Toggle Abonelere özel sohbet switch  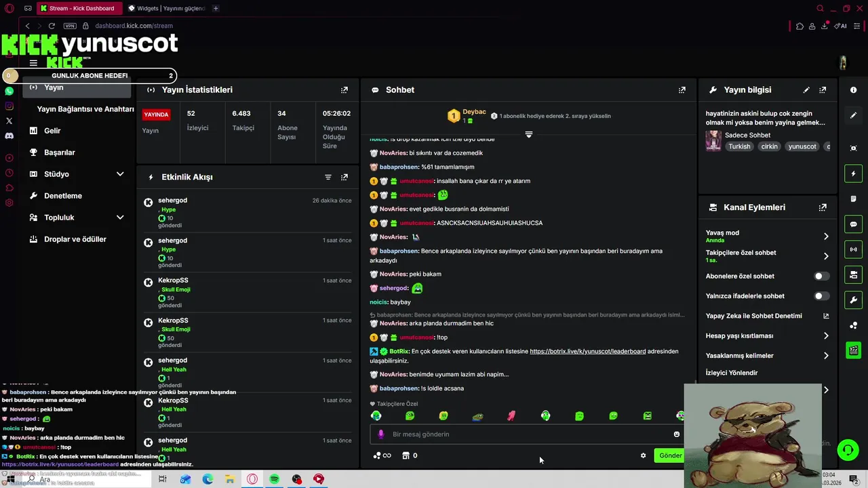821,276
